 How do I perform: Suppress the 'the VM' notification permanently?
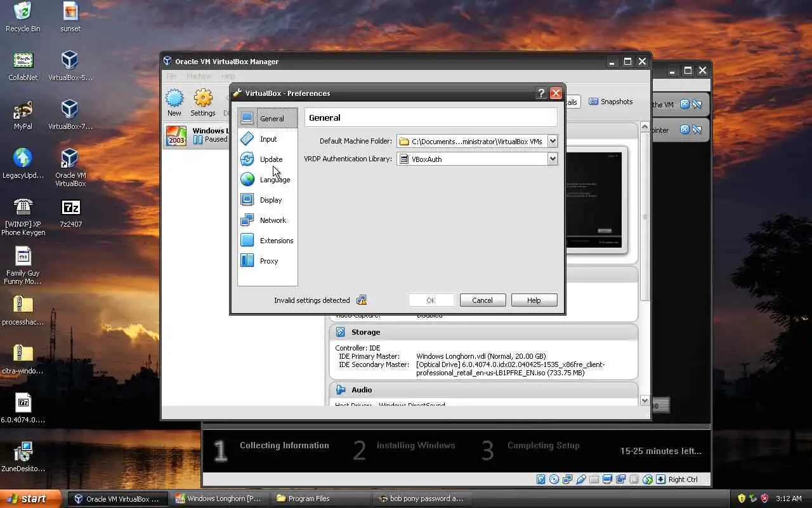pos(697,104)
